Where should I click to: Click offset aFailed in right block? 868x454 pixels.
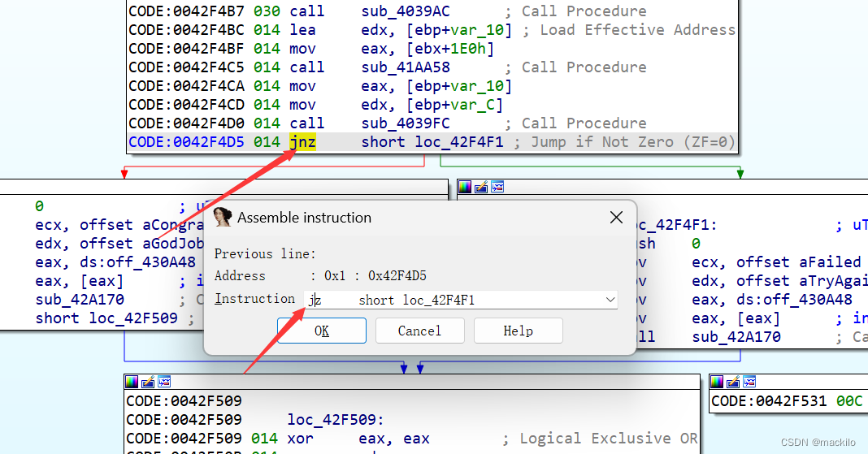(x=798, y=262)
